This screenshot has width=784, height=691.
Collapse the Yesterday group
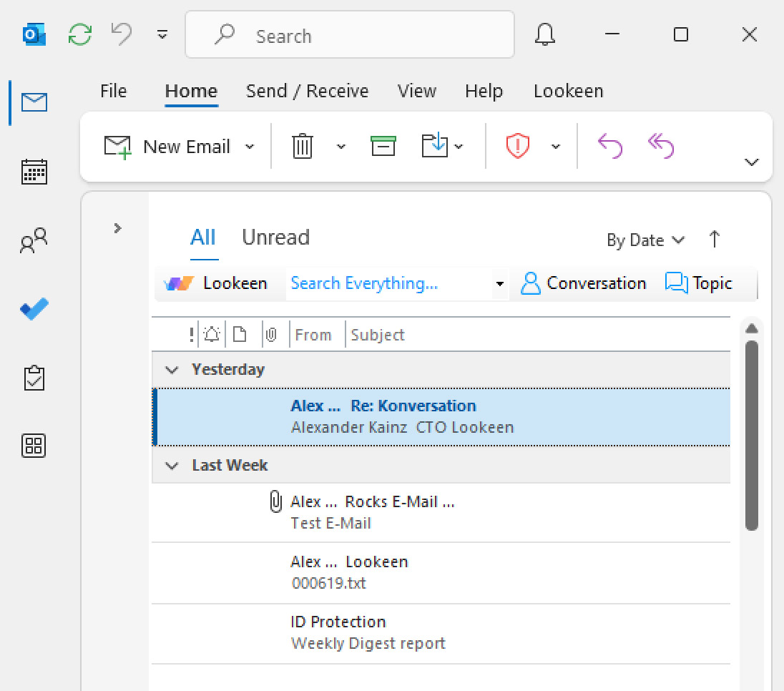(172, 370)
